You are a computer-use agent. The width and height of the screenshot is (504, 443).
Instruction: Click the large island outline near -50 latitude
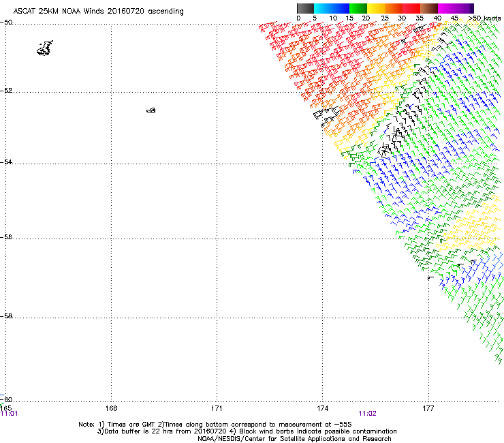45,48
